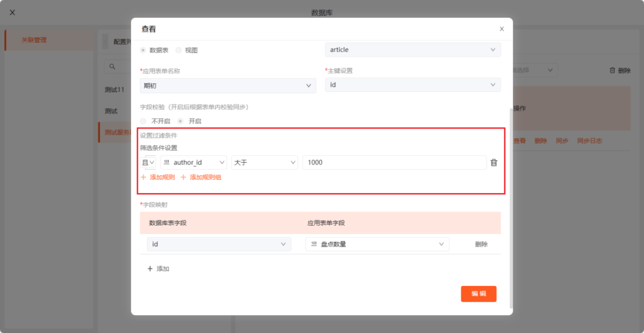
Task: Open the id database field mapping dropdown
Action: 219,244
